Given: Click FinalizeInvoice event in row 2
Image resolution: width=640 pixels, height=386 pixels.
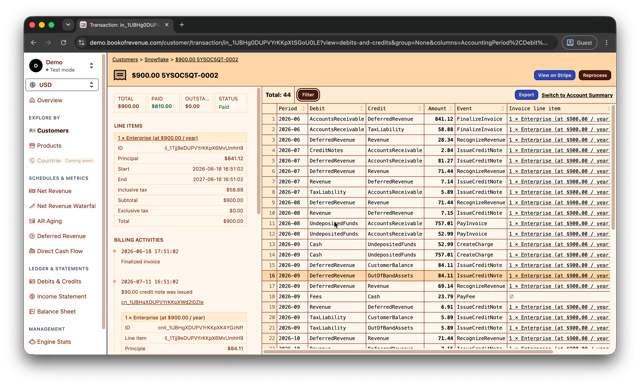Looking at the screenshot, I should (x=481, y=129).
